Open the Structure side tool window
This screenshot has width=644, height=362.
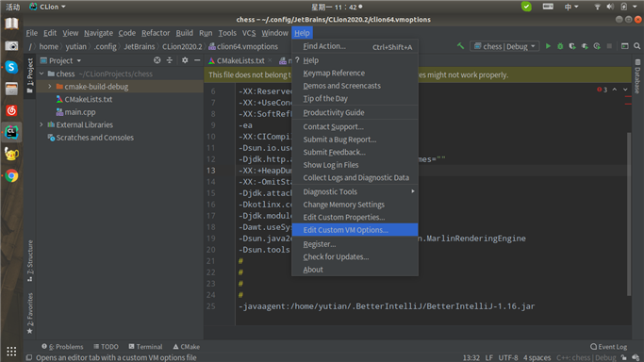pos(30,260)
